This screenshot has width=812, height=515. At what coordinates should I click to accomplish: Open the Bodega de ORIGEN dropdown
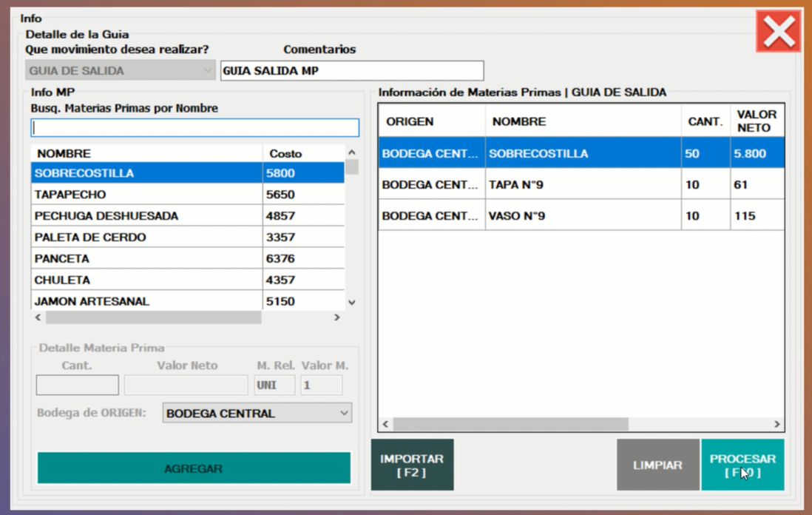pyautogui.click(x=257, y=413)
